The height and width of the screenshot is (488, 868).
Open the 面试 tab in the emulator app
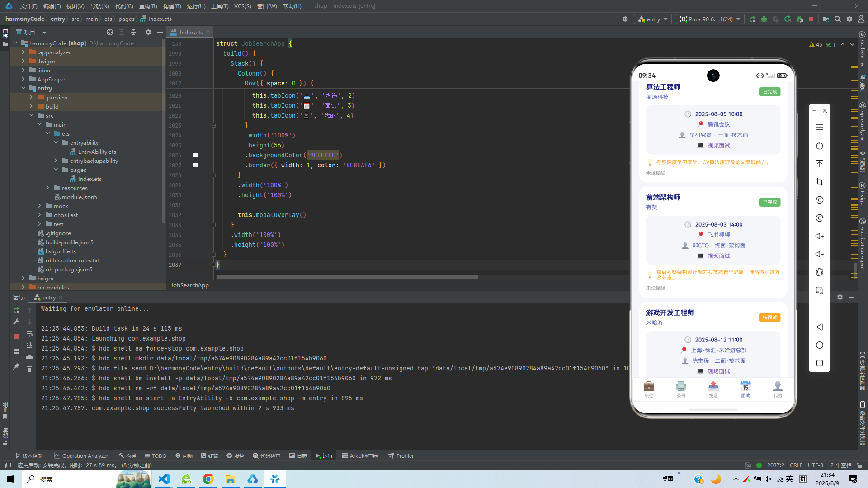(x=745, y=389)
